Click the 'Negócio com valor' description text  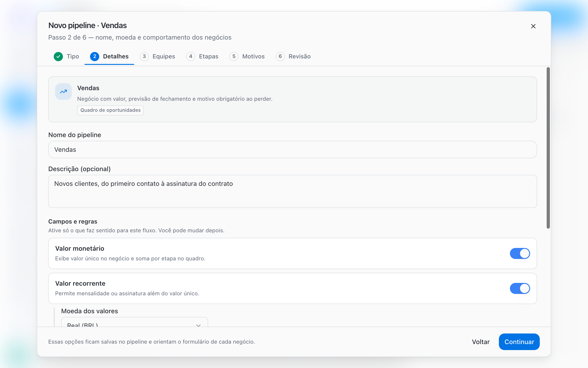pyautogui.click(x=175, y=99)
